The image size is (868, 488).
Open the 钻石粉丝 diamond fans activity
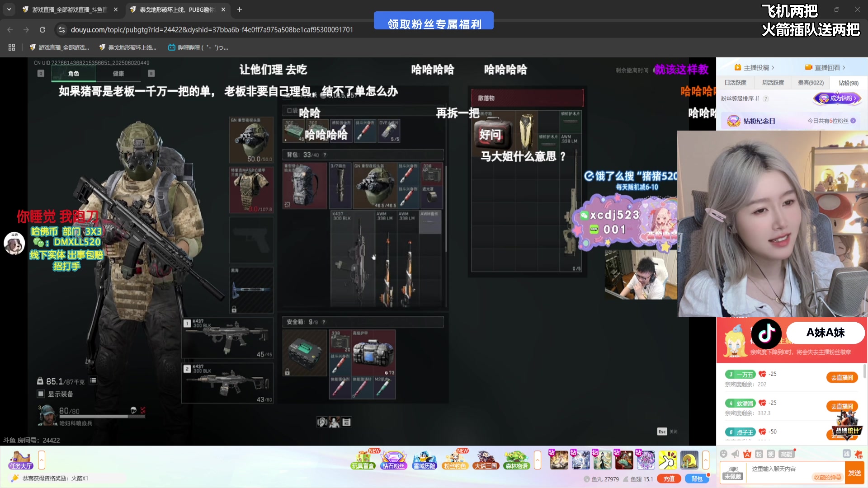(x=394, y=460)
